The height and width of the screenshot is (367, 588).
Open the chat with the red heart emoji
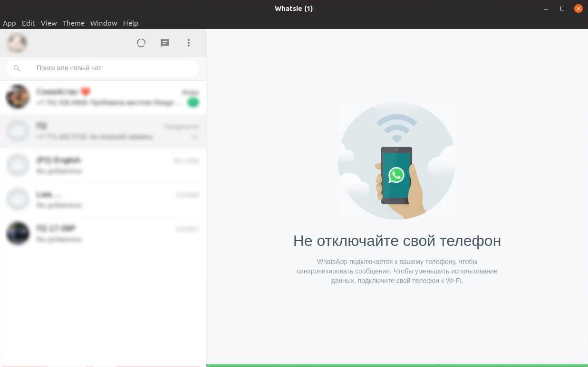[x=103, y=97]
